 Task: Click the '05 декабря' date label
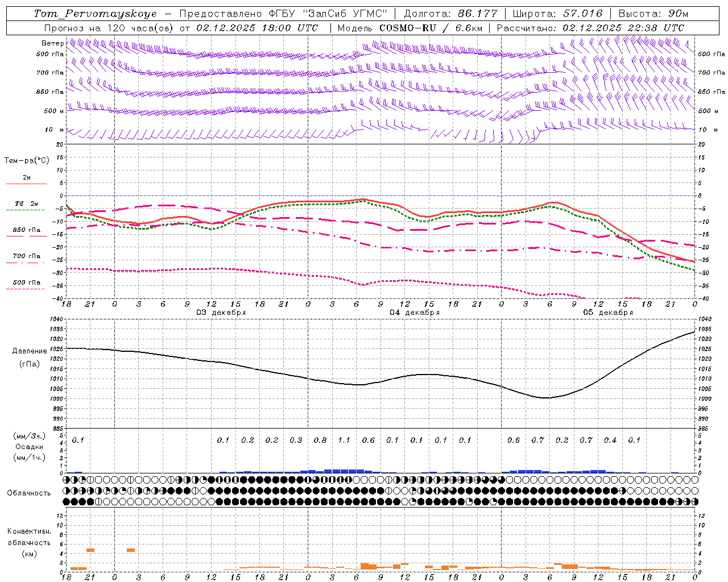click(x=607, y=313)
